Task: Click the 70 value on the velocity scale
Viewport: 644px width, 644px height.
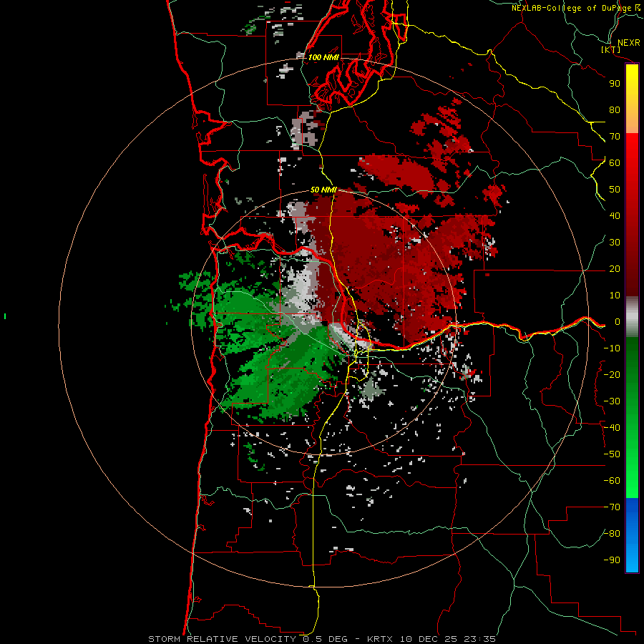Action: (x=615, y=137)
